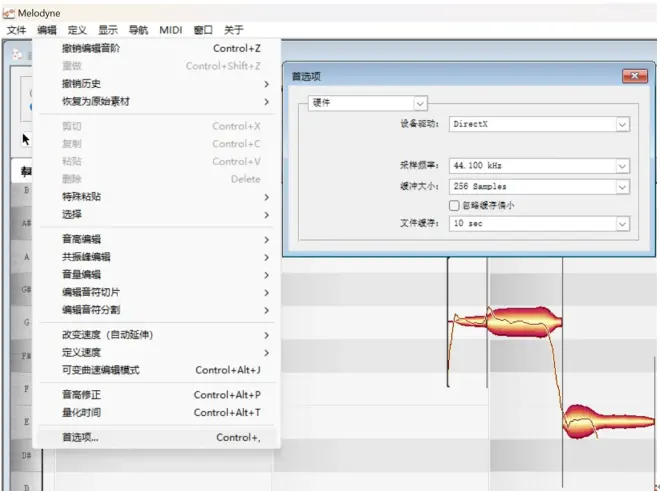Expand the 音量编辑 submenu
Screen dimensions: 660x491
pyautogui.click(x=157, y=275)
